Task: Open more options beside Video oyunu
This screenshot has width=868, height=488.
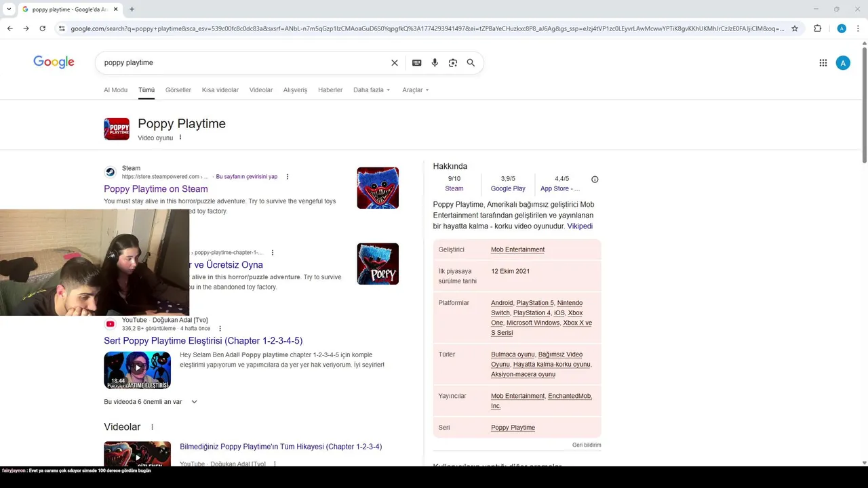Action: (180, 138)
